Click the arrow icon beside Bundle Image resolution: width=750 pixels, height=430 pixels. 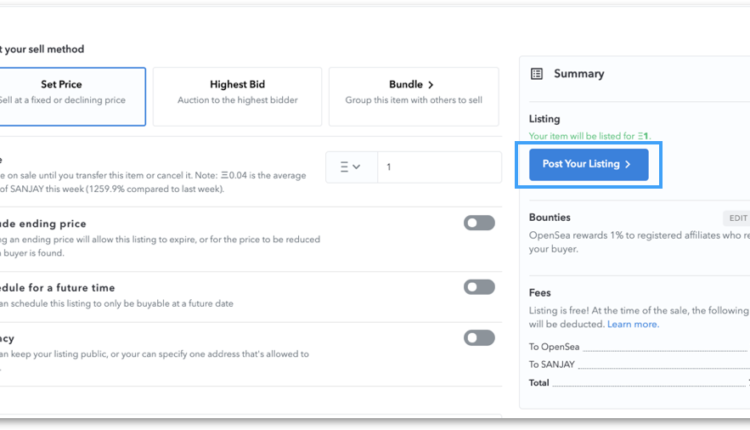pyautogui.click(x=431, y=85)
